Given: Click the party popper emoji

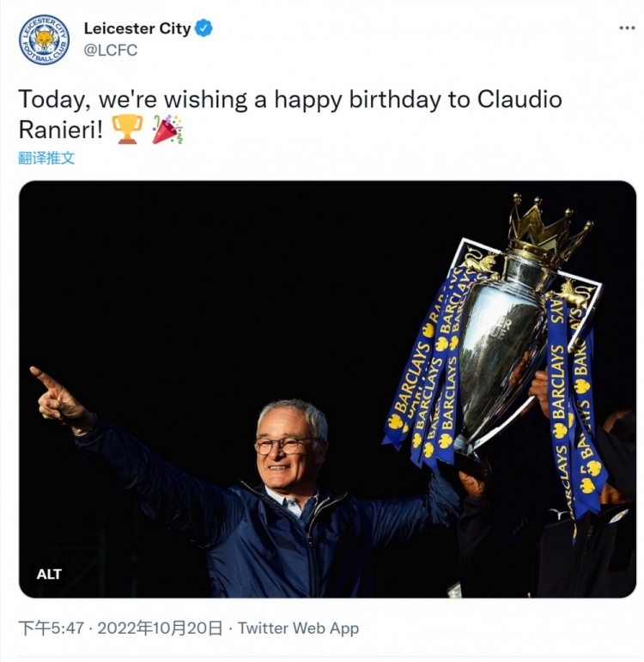Looking at the screenshot, I should (167, 130).
